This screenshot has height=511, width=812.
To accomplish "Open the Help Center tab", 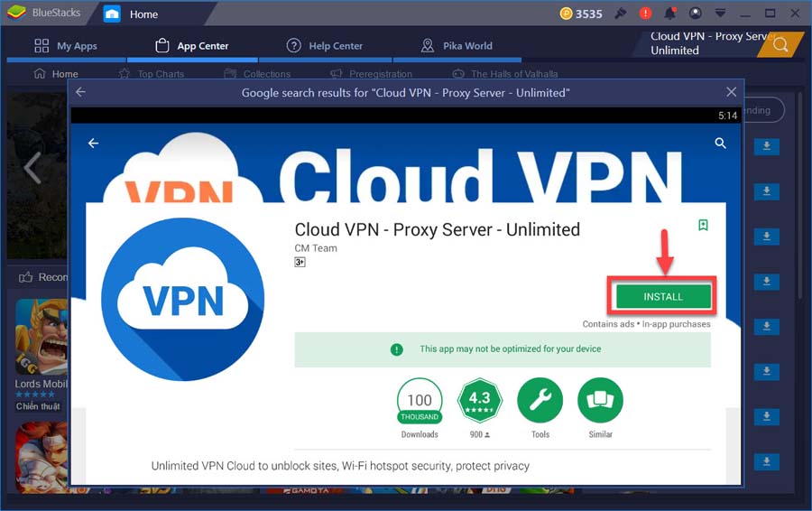I will 325,46.
